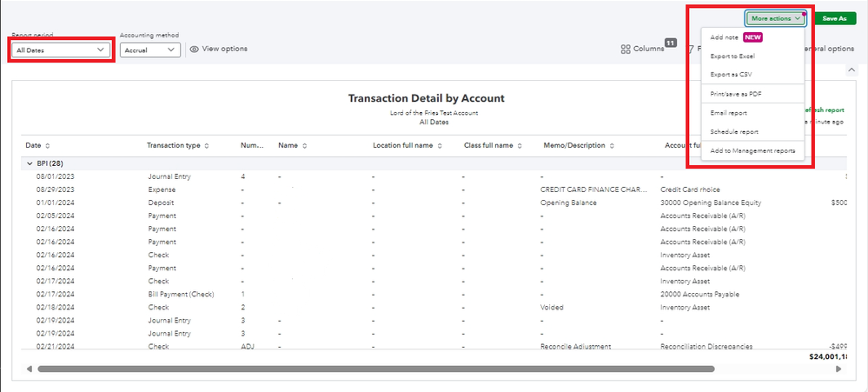The width and height of the screenshot is (868, 392).
Task: Collapse the report header chevron
Action: point(851,70)
